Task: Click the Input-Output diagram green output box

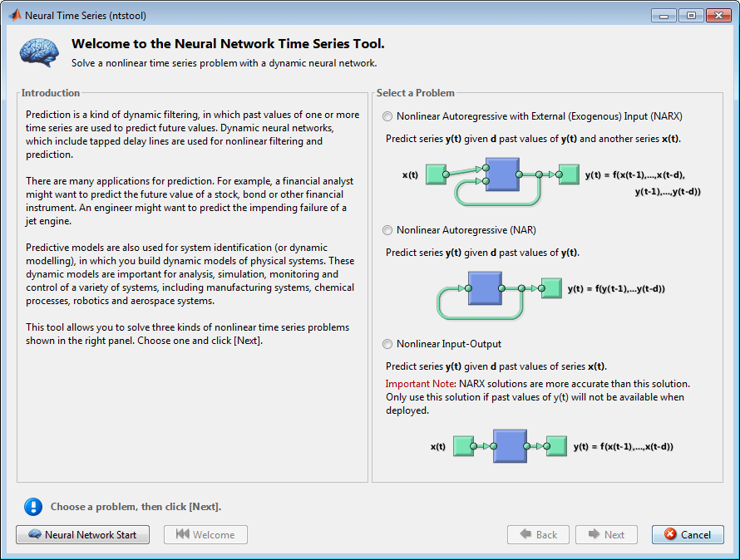Action: click(556, 446)
